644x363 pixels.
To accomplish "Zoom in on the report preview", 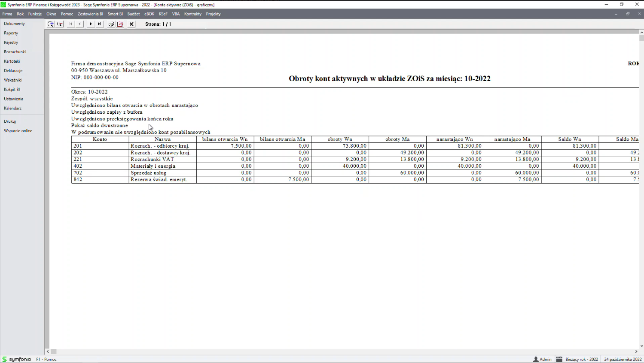I will [x=51, y=24].
